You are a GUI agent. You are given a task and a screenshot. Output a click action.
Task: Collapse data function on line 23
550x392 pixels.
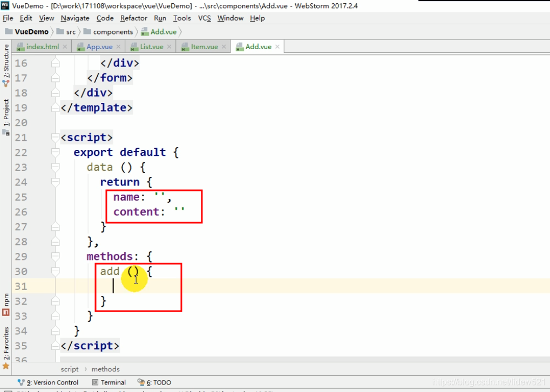tap(56, 167)
